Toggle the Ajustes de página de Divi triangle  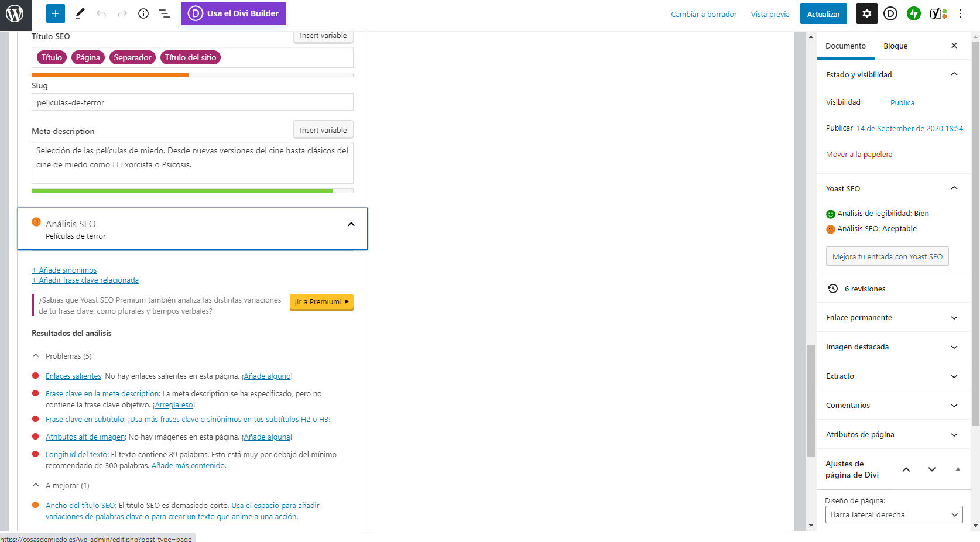tap(958, 469)
